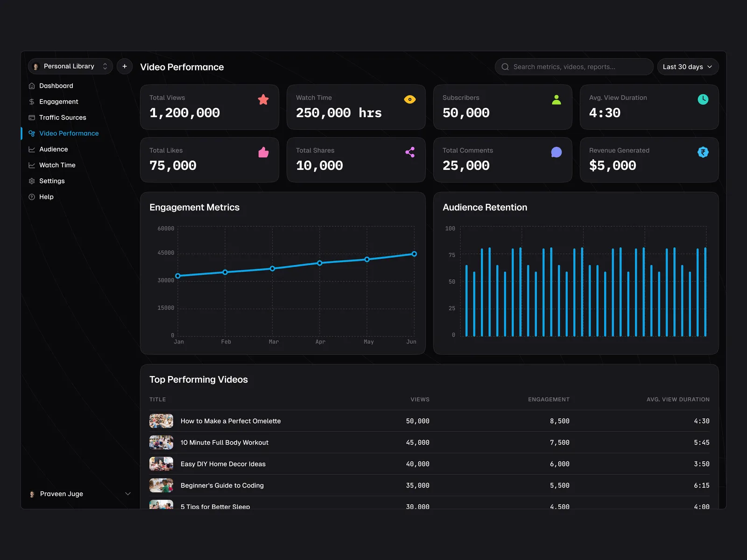Open Traffic Sources in the sidebar
Viewport: 747px width, 560px height.
(63, 118)
